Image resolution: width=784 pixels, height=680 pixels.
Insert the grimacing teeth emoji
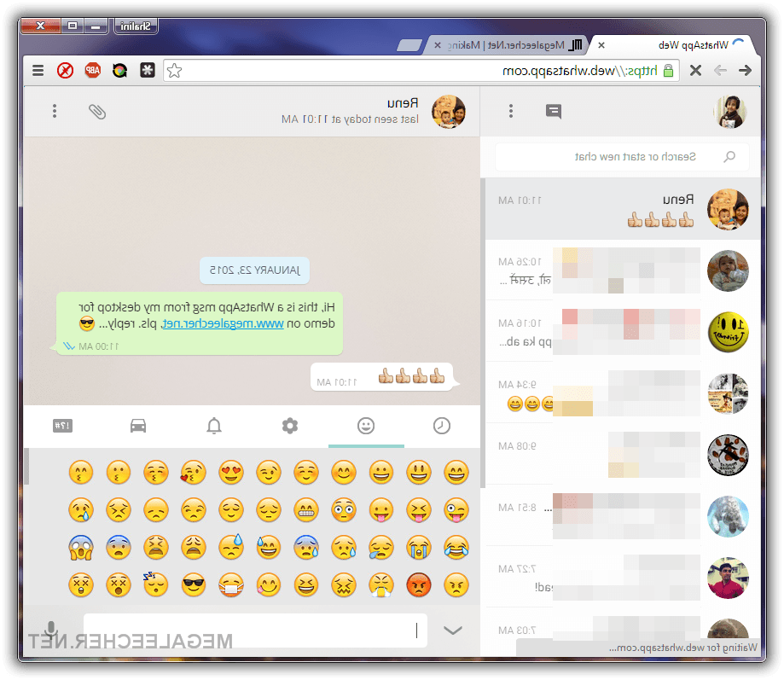pos(306,510)
